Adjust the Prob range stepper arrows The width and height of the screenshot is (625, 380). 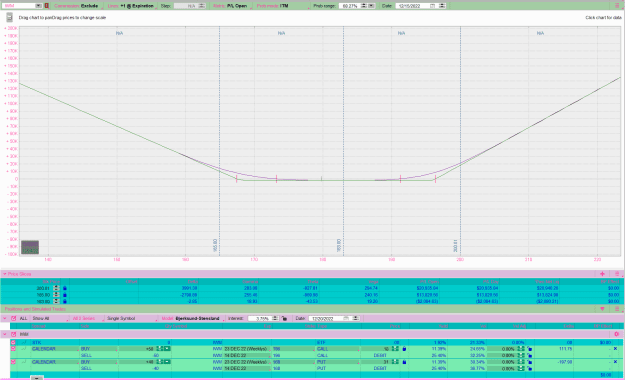point(364,6)
